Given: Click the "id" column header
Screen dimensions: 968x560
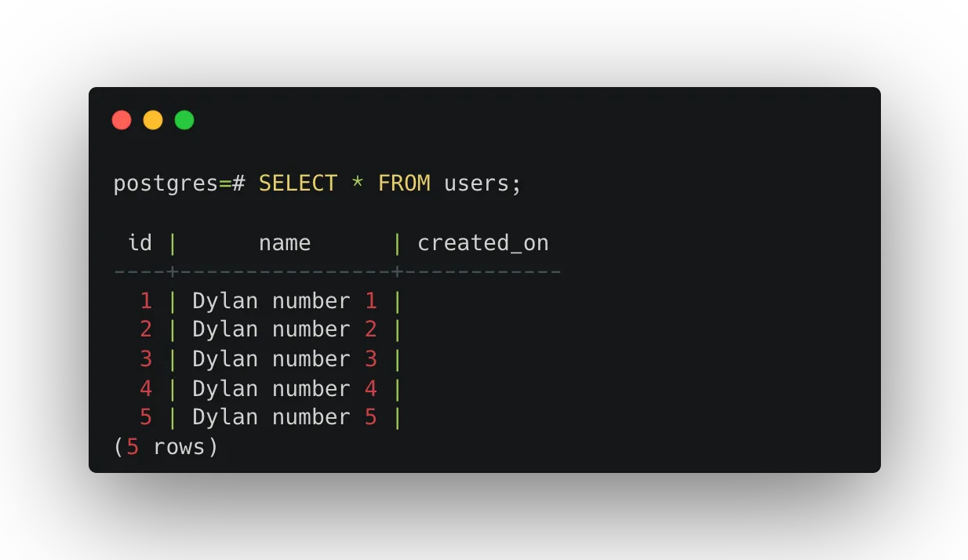Looking at the screenshot, I should [140, 243].
